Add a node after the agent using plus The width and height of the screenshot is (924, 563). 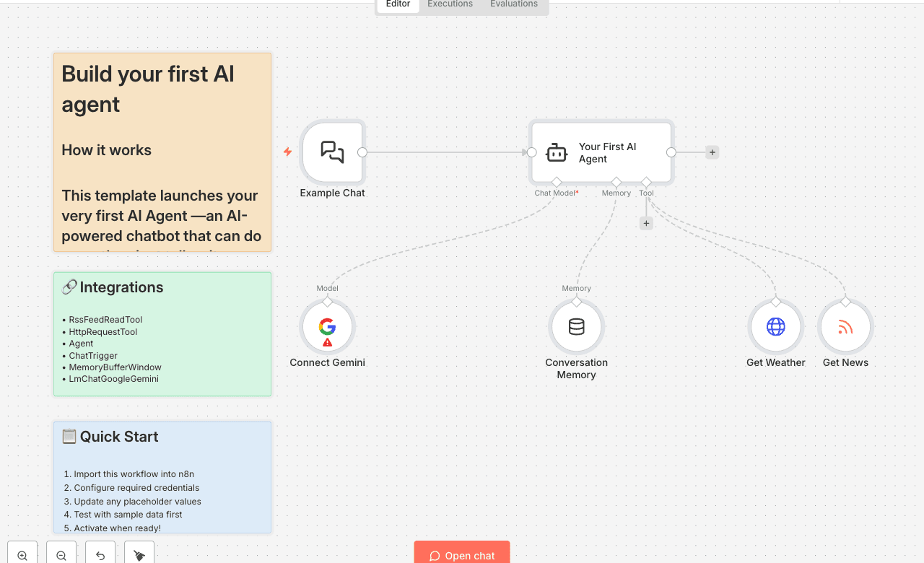pyautogui.click(x=712, y=152)
